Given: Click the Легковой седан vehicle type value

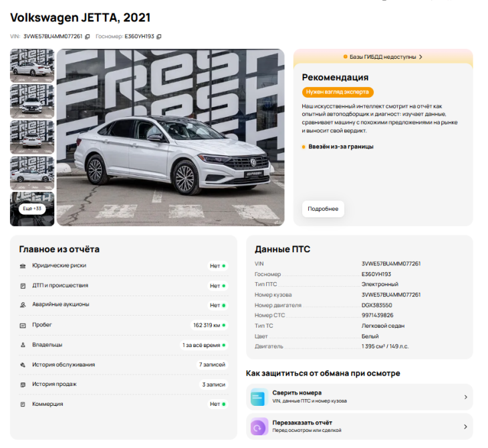Looking at the screenshot, I should 383,326.
